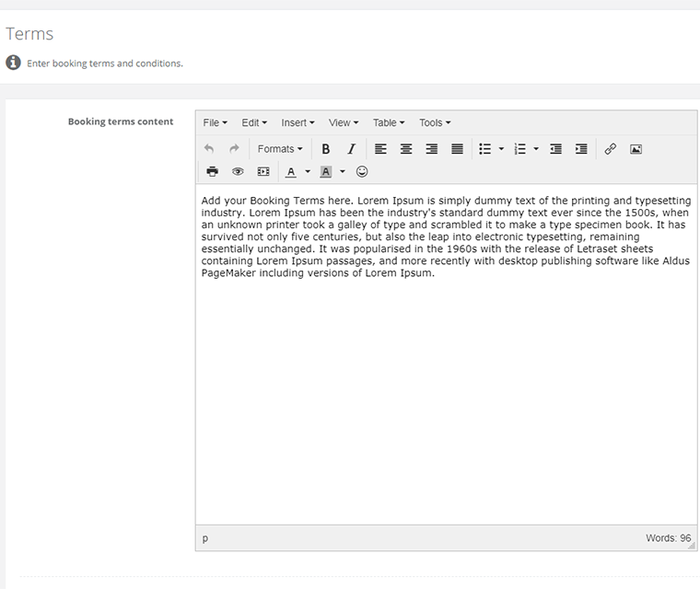
Task: Expand bullet list style arrow
Action: (501, 148)
